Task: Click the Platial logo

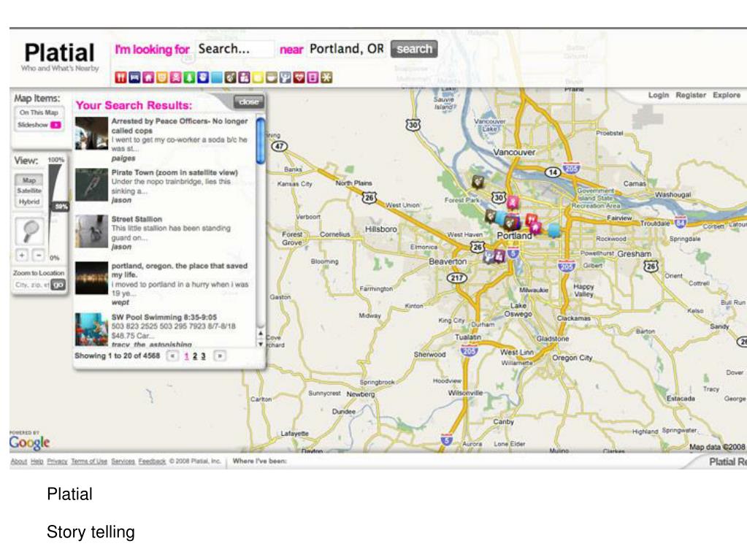Action: [x=60, y=53]
